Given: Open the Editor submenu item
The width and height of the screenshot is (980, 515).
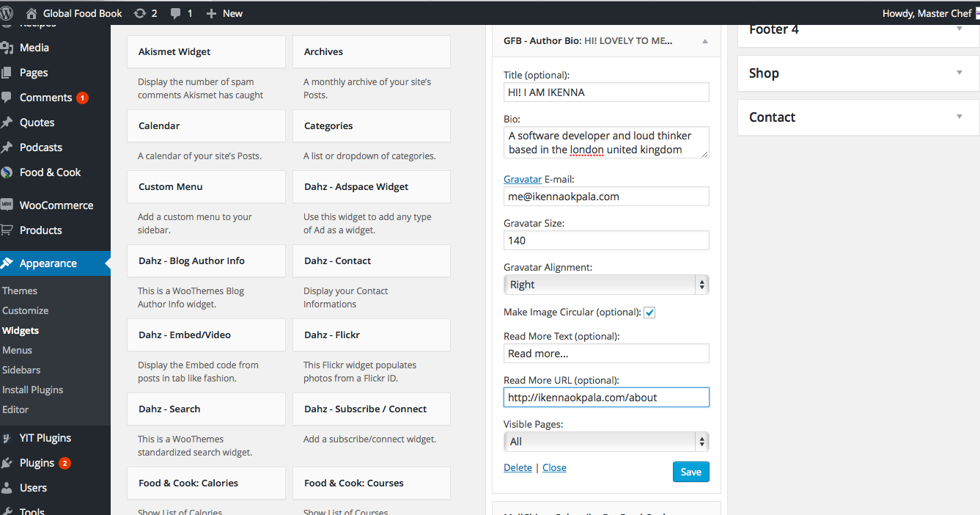Looking at the screenshot, I should (x=15, y=409).
